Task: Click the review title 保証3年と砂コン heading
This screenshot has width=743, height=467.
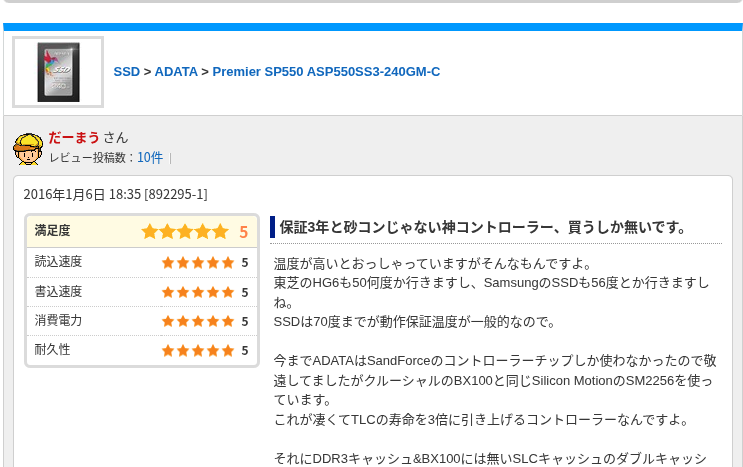Action: point(483,227)
